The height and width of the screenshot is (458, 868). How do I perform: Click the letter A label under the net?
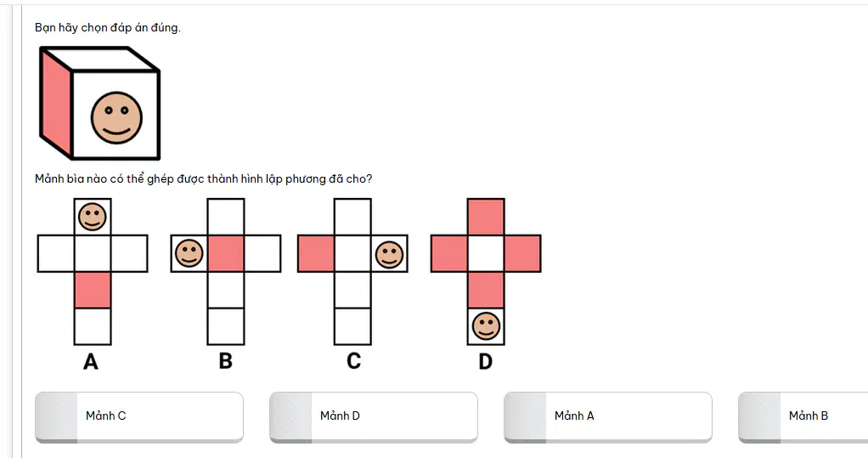91,362
